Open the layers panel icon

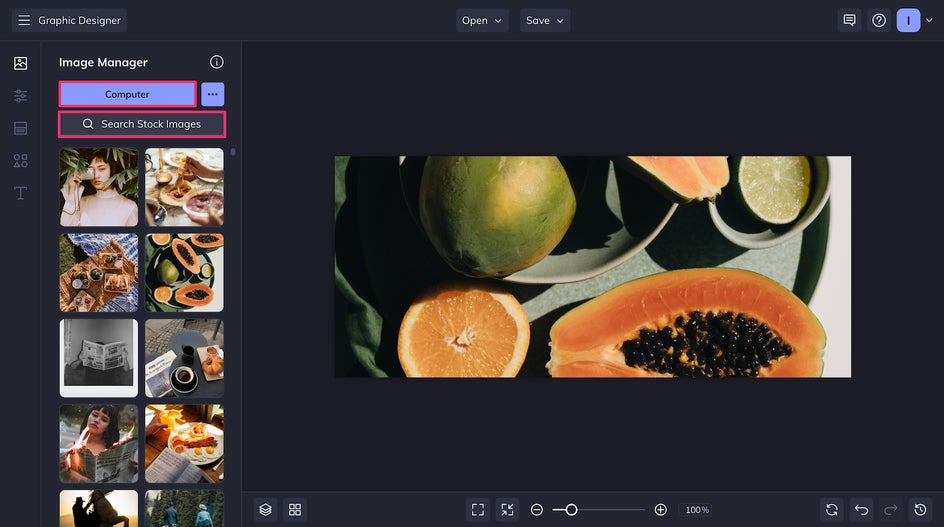(266, 510)
